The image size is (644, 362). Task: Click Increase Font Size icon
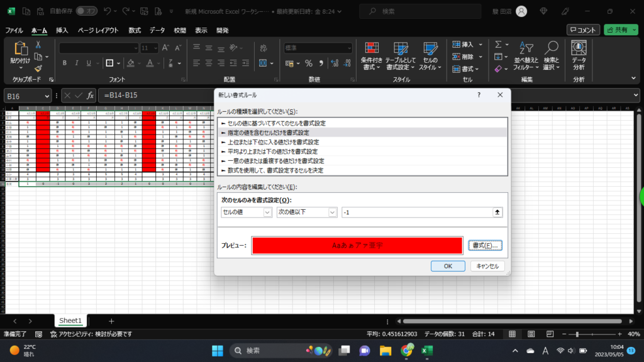[165, 48]
